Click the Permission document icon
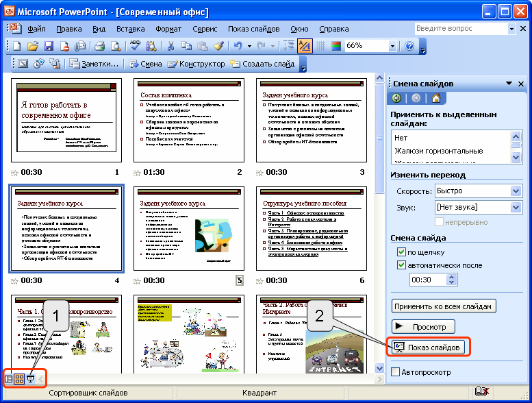 pyautogui.click(x=65, y=46)
